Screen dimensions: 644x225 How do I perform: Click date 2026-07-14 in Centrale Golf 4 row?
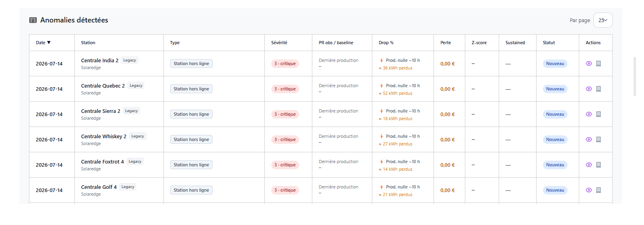click(x=49, y=190)
